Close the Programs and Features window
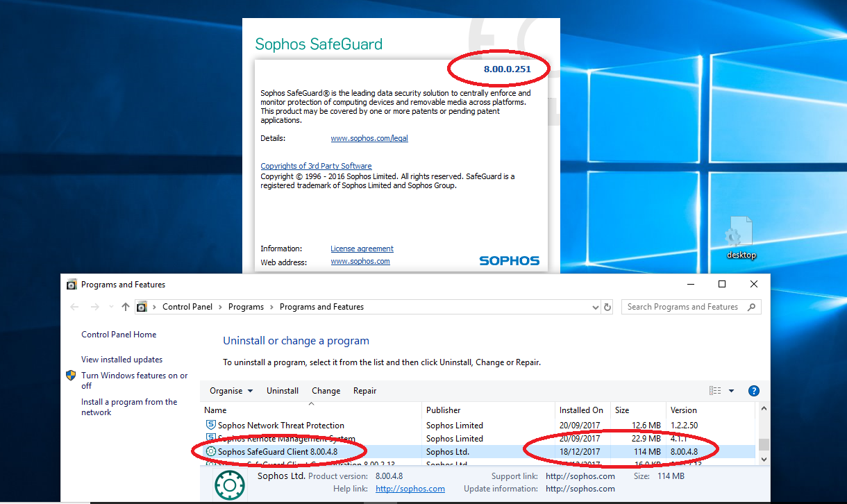Image resolution: width=847 pixels, height=504 pixels. (754, 285)
